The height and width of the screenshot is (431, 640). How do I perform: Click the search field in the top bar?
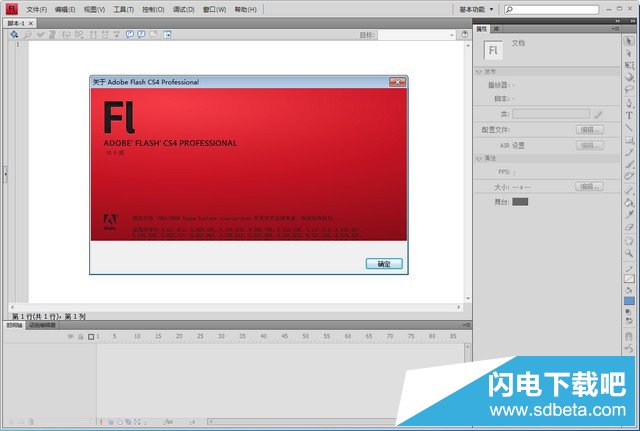tap(552, 9)
